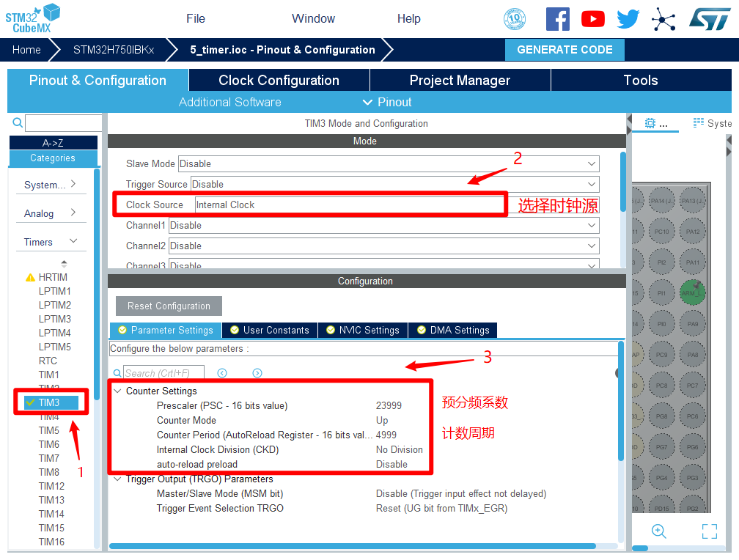The height and width of the screenshot is (560, 739).
Task: Open the Facebook icon link
Action: coord(558,19)
